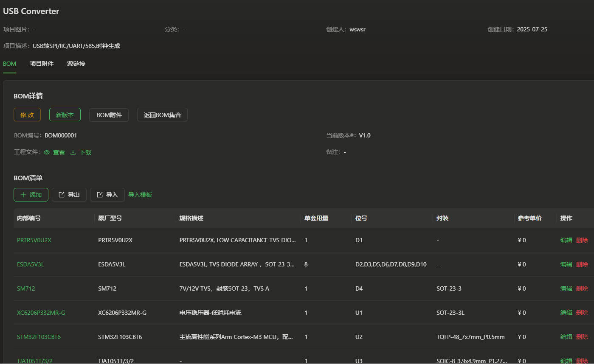Viewport: 594px width, 364px height.
Task: Open the STM32F103CBT6 part link
Action: click(39, 337)
